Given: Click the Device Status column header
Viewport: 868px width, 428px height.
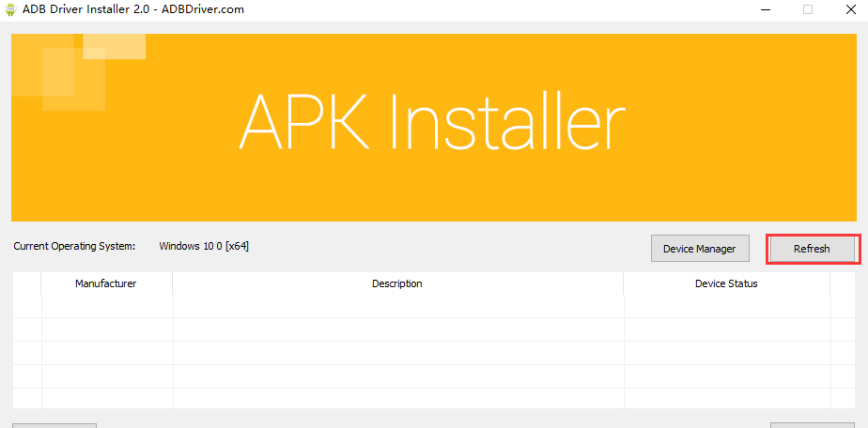Looking at the screenshot, I should pos(726,283).
